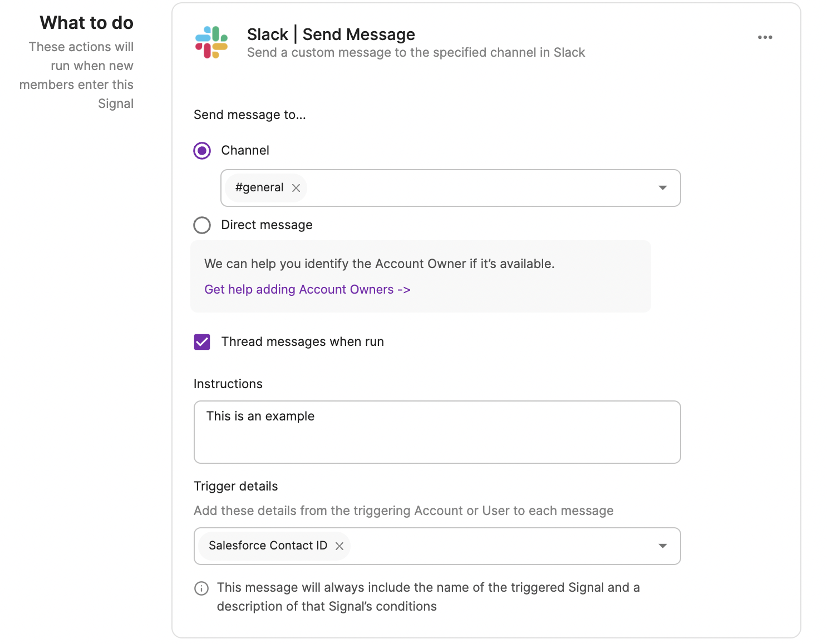Remove the Salesforce Contact ID chip
The width and height of the screenshot is (827, 644).
point(339,546)
